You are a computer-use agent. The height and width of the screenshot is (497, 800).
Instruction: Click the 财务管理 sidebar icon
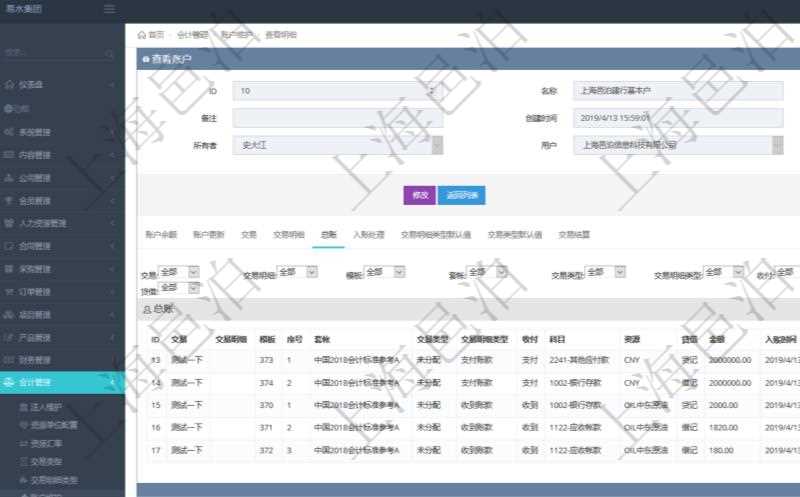click(x=9, y=360)
